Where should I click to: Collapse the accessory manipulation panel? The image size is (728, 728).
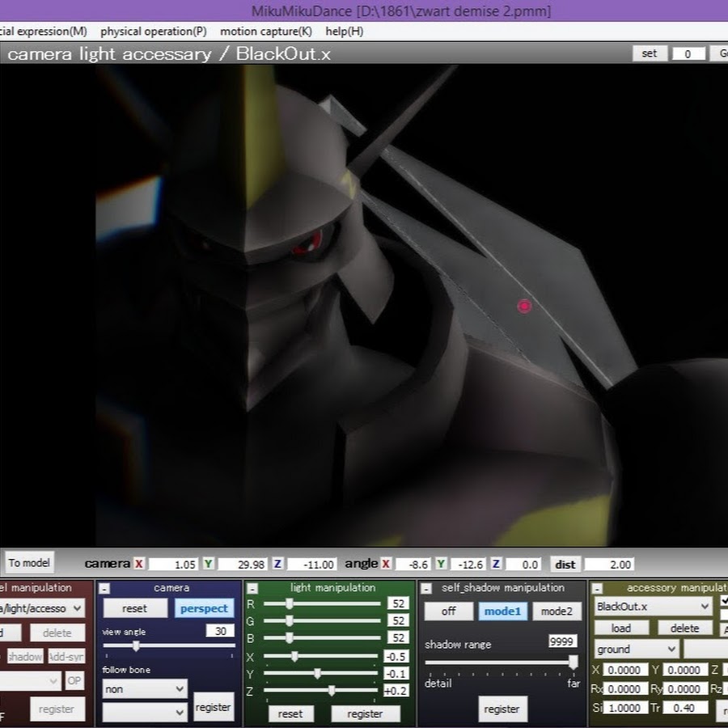tap(598, 589)
